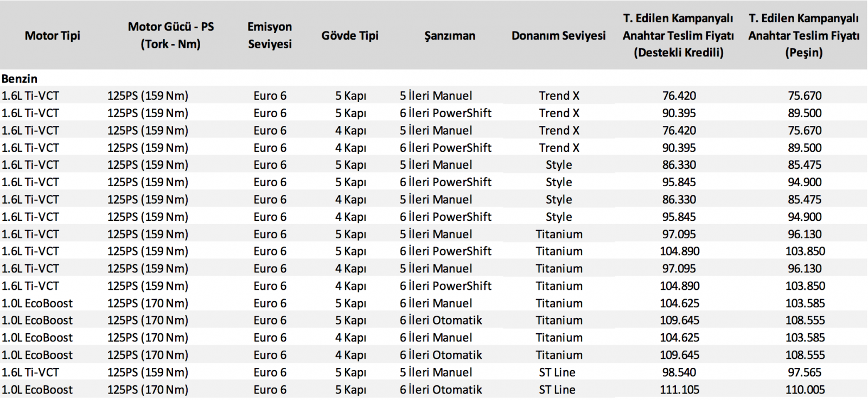Screen dimensions: 868x400
Task: Select the Benzin section label
Action: tap(20, 79)
